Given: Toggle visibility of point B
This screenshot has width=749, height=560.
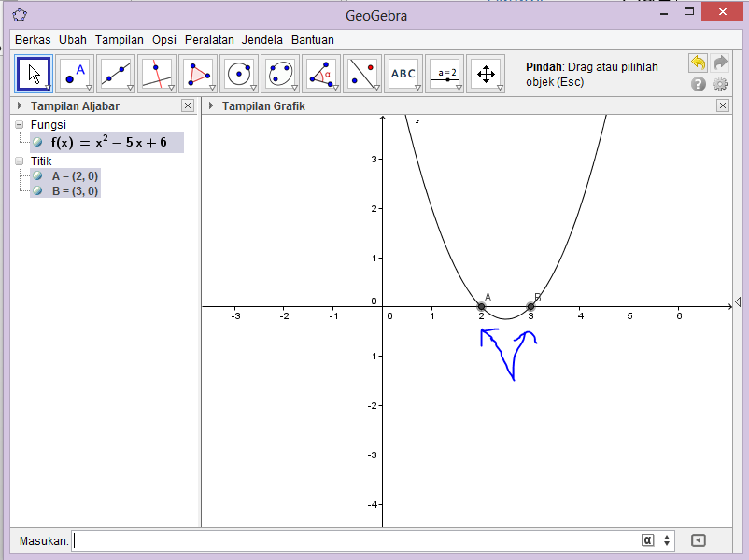Looking at the screenshot, I should [x=37, y=190].
